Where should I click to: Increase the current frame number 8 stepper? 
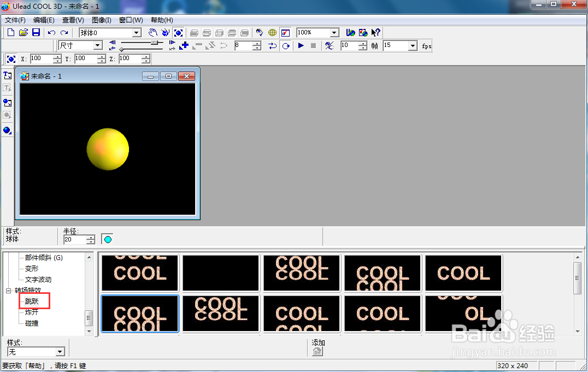pyautogui.click(x=257, y=44)
